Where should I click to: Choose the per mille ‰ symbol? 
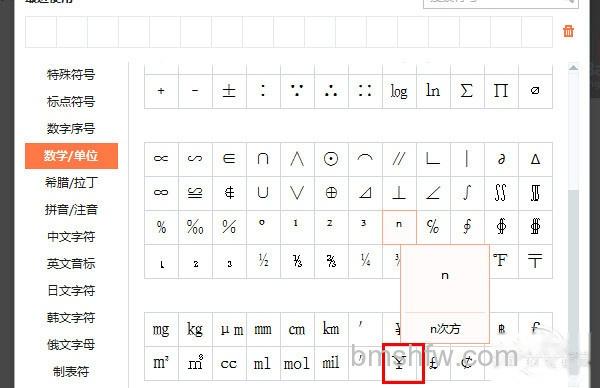(195, 227)
